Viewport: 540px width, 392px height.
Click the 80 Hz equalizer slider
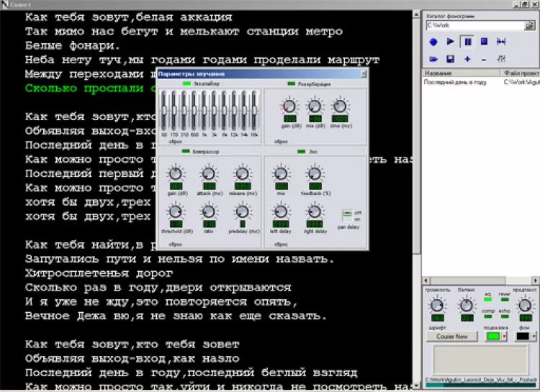(164, 111)
